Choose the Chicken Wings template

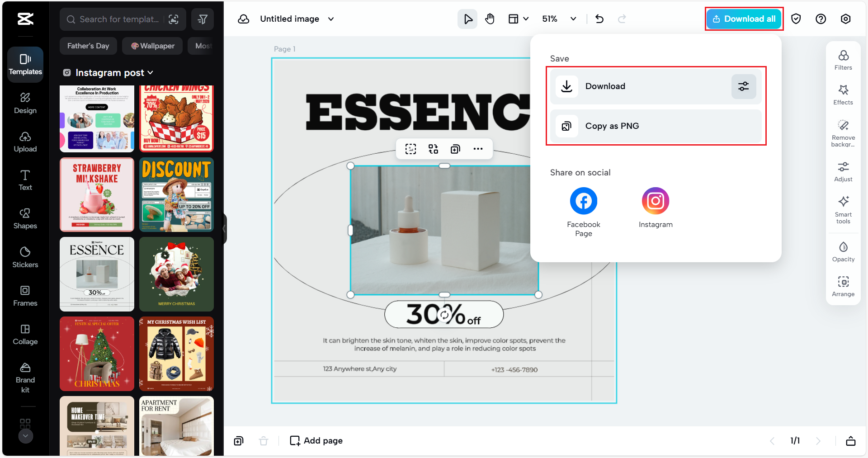pos(176,118)
